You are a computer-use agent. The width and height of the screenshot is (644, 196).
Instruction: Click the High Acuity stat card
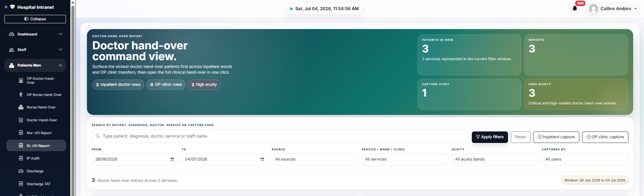[x=576, y=94]
